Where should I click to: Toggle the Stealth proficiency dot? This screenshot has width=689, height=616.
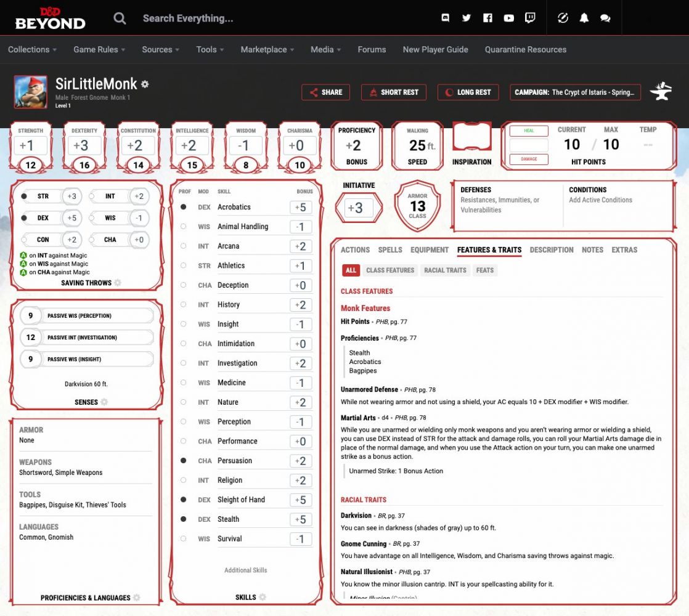183,519
